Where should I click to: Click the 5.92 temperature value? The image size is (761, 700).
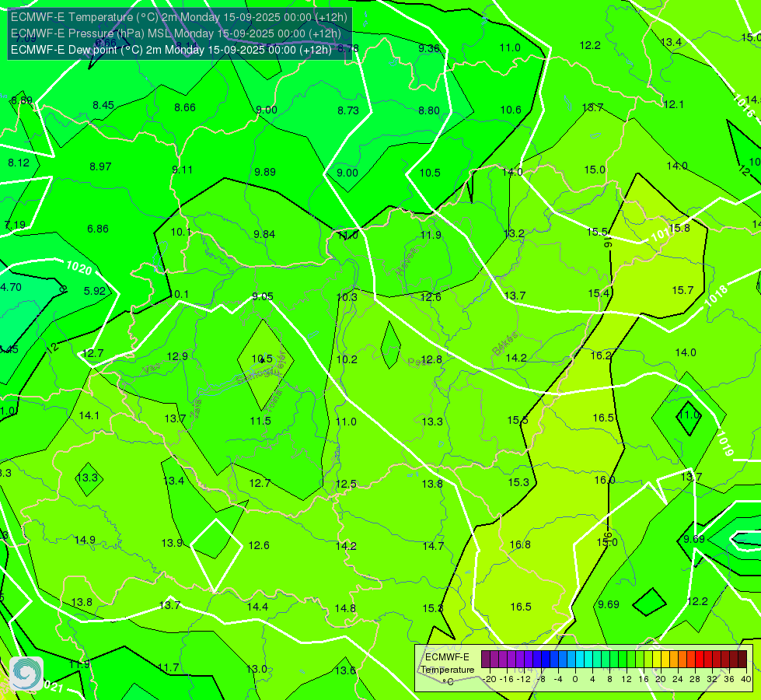pos(95,291)
